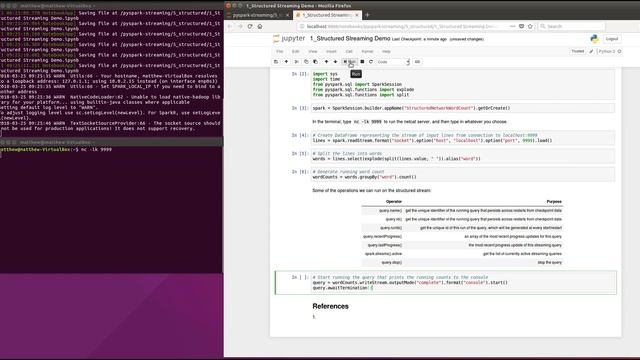Screen dimensions: 640x360
Task: Click the terminal nc -lk 9999 command line
Action: (56, 150)
